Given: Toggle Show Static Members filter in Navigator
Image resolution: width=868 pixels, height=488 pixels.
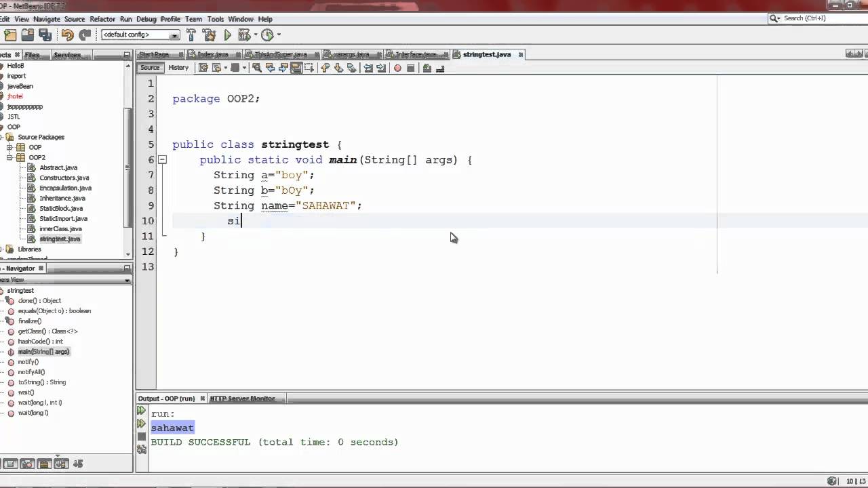Looking at the screenshot, I should pyautogui.click(x=27, y=464).
